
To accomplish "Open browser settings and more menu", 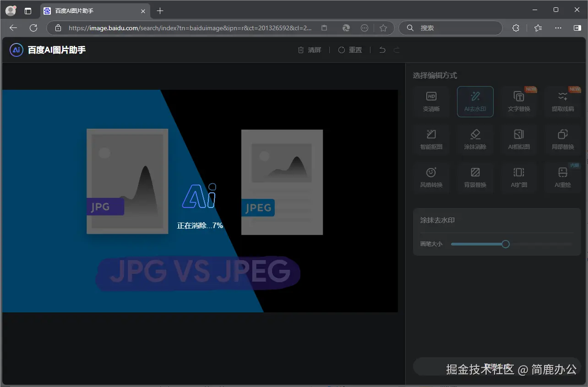I will tap(558, 28).
